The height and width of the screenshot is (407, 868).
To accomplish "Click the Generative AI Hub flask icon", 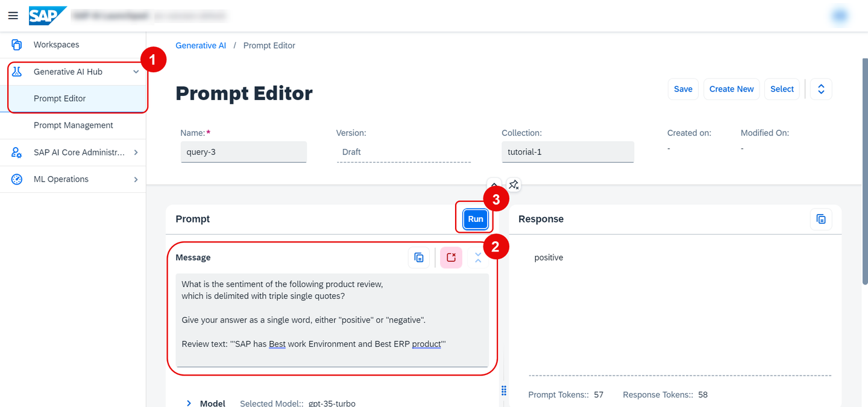I will (17, 72).
